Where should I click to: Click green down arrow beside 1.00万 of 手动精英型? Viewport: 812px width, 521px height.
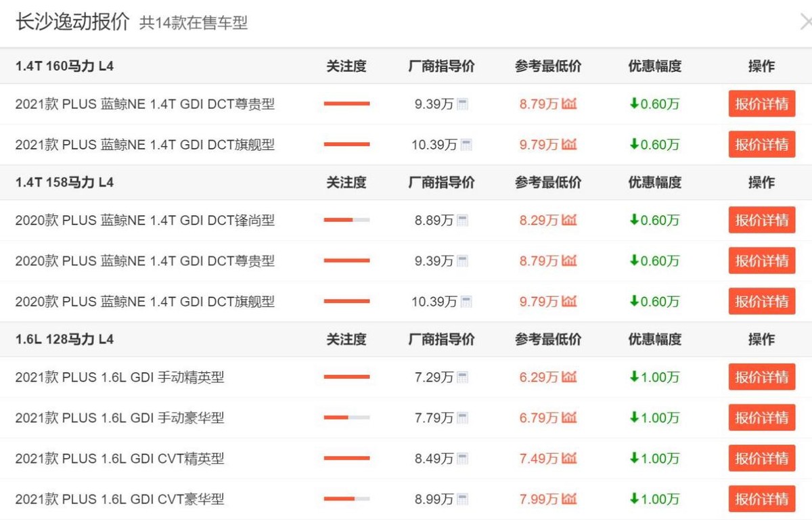[635, 377]
